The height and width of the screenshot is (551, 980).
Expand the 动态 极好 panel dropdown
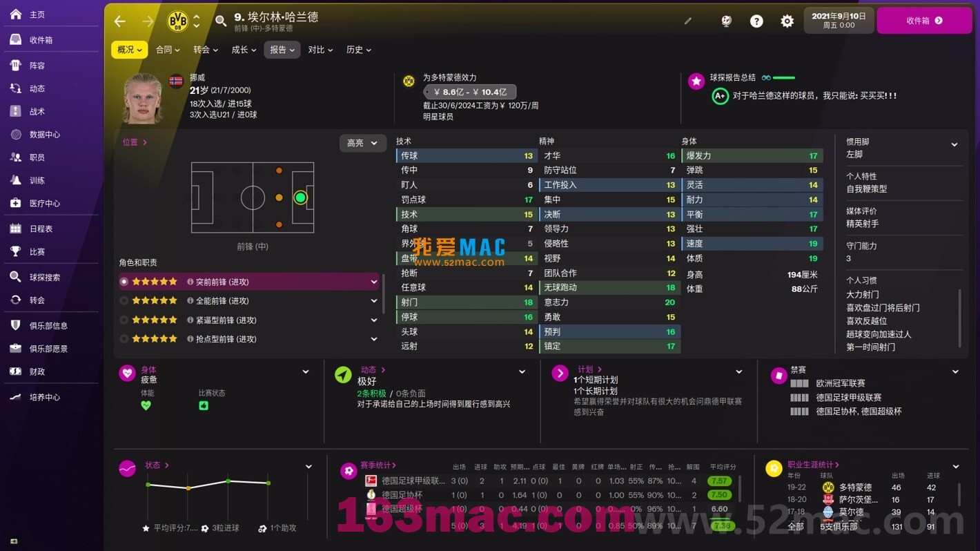pyautogui.click(x=522, y=372)
